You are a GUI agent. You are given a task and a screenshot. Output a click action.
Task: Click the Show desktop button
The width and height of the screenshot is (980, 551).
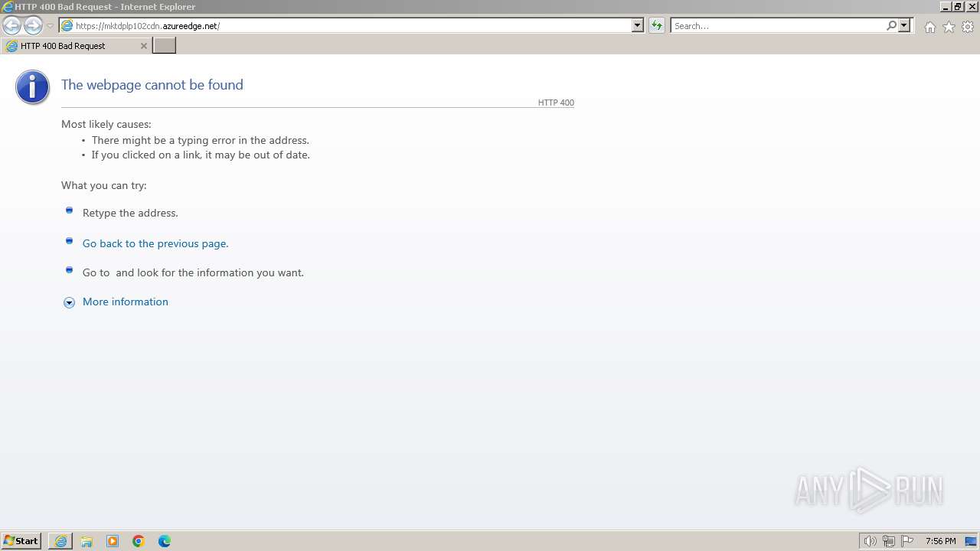coord(971,541)
